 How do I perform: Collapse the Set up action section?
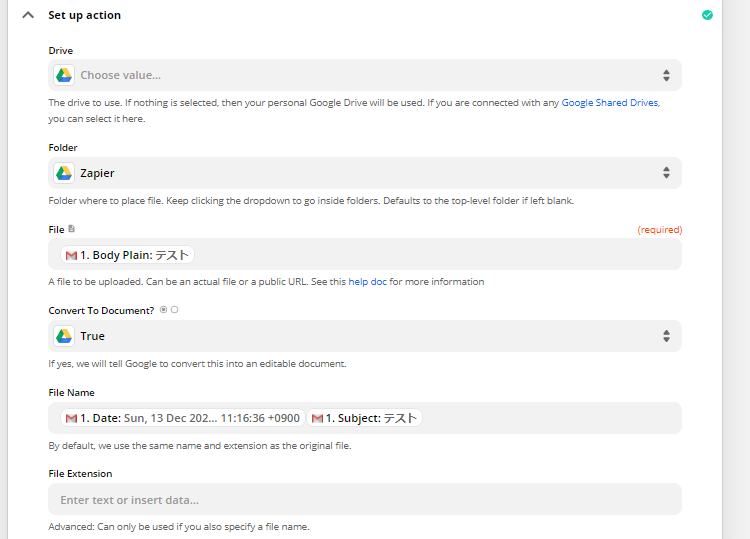click(27, 15)
